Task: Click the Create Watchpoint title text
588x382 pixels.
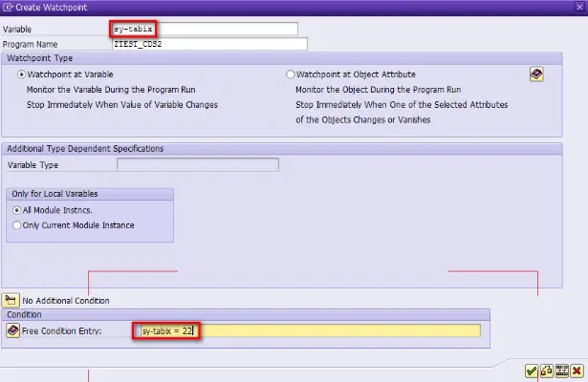Action: pyautogui.click(x=52, y=8)
